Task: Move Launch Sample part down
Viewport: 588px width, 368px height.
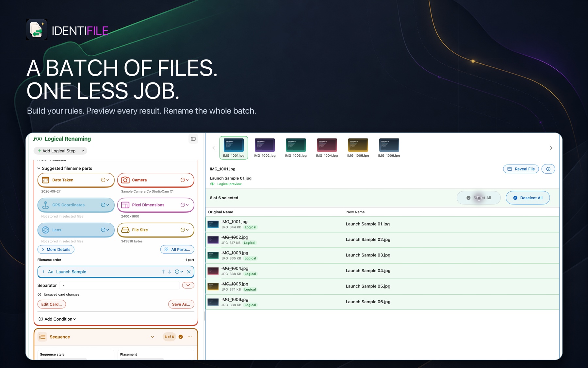Action: coord(170,272)
